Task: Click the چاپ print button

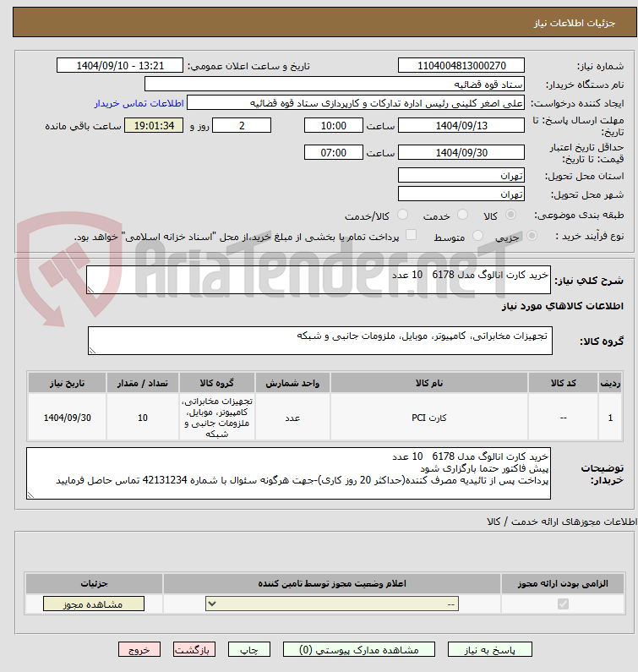Action: (x=249, y=650)
